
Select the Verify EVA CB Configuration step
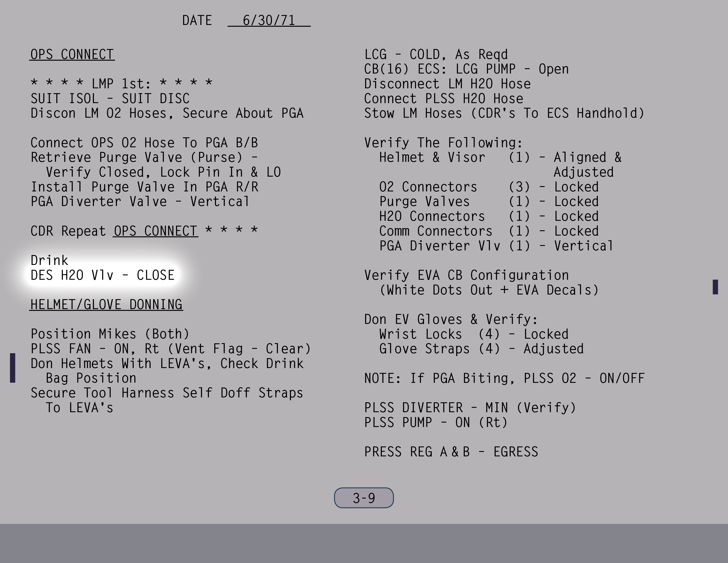click(x=466, y=276)
